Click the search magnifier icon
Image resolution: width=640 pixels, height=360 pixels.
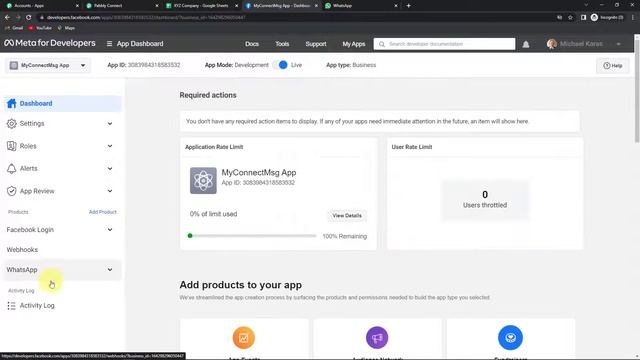pos(382,44)
